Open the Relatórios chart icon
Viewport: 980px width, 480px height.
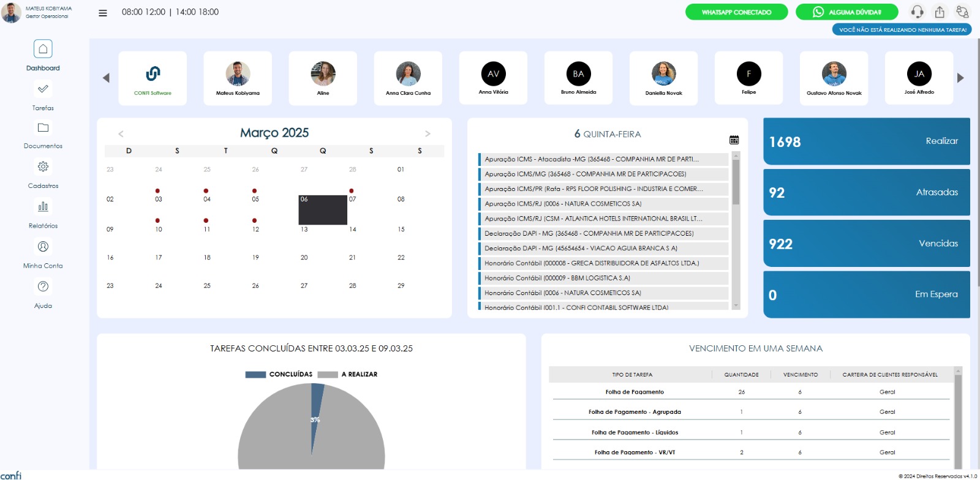tap(43, 206)
